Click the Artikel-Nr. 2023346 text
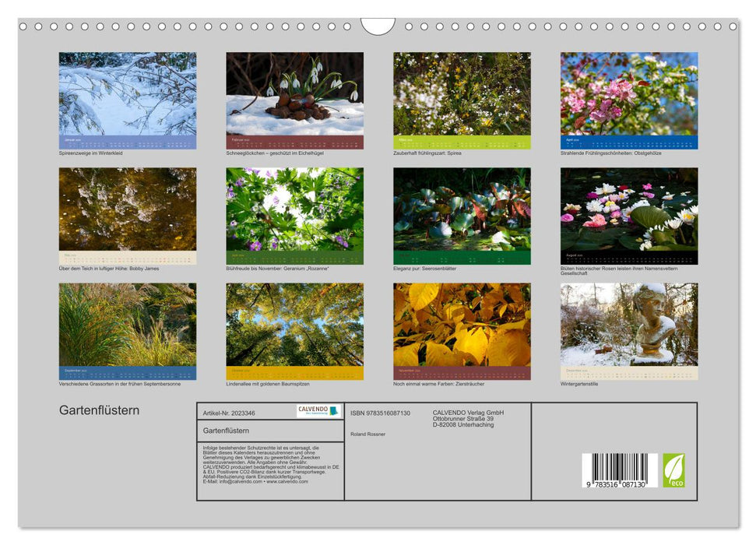The image size is (756, 545). pyautogui.click(x=228, y=413)
